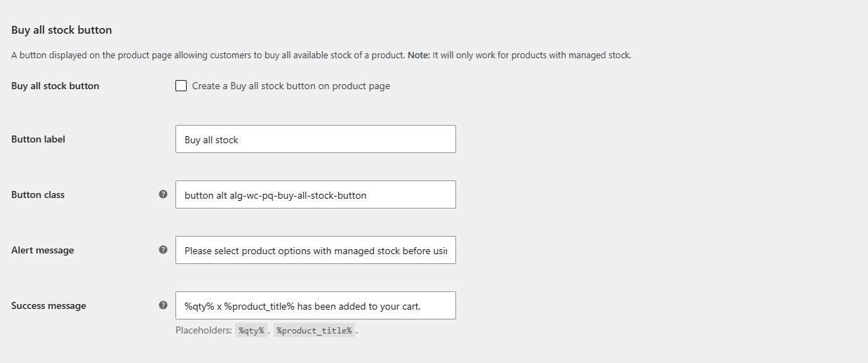Open help tooltip icon for Button class
The image size is (868, 363).
[163, 194]
